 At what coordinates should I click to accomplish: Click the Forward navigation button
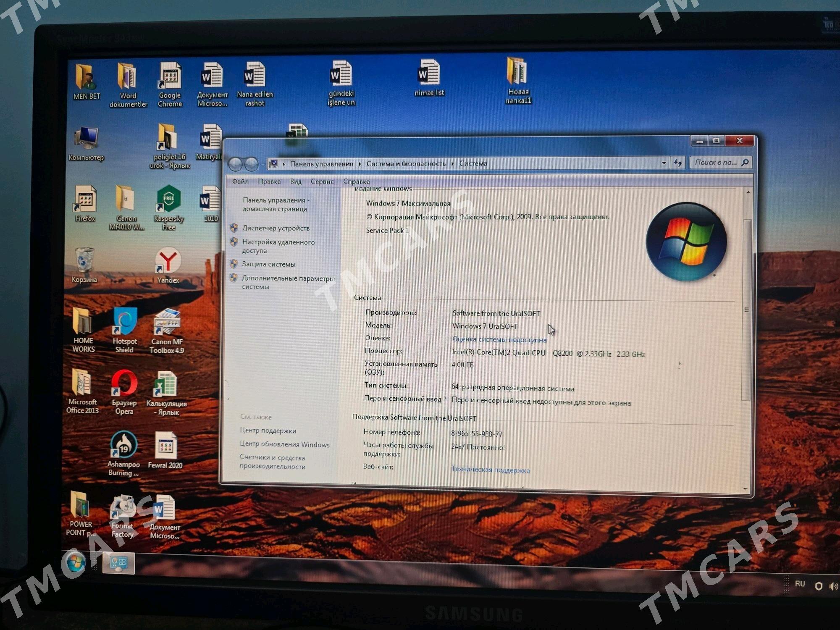[x=251, y=164]
